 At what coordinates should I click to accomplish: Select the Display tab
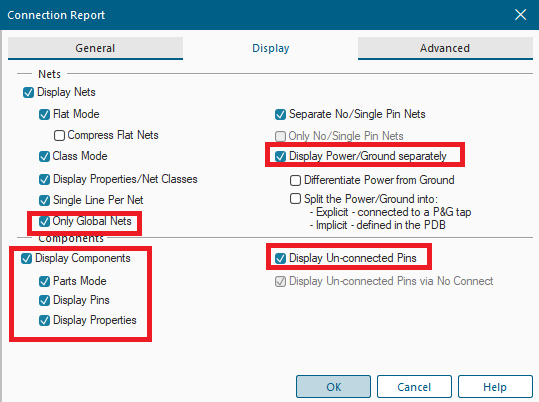click(271, 48)
